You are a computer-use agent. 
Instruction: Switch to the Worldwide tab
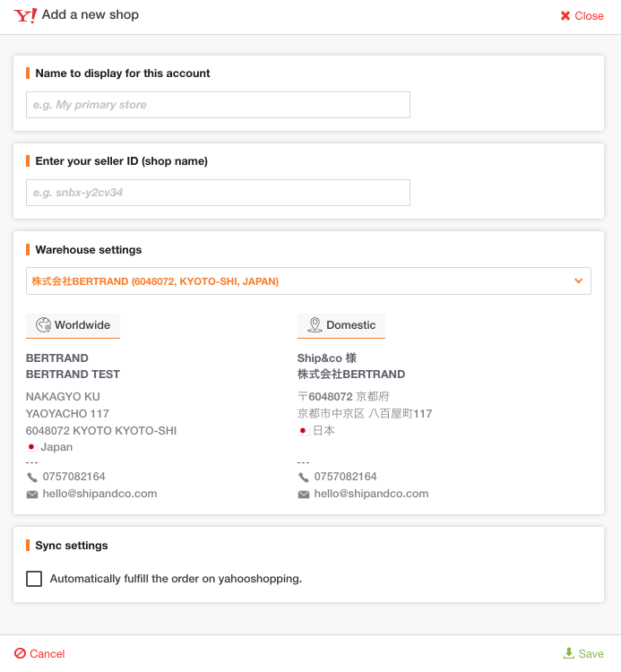[x=73, y=326]
